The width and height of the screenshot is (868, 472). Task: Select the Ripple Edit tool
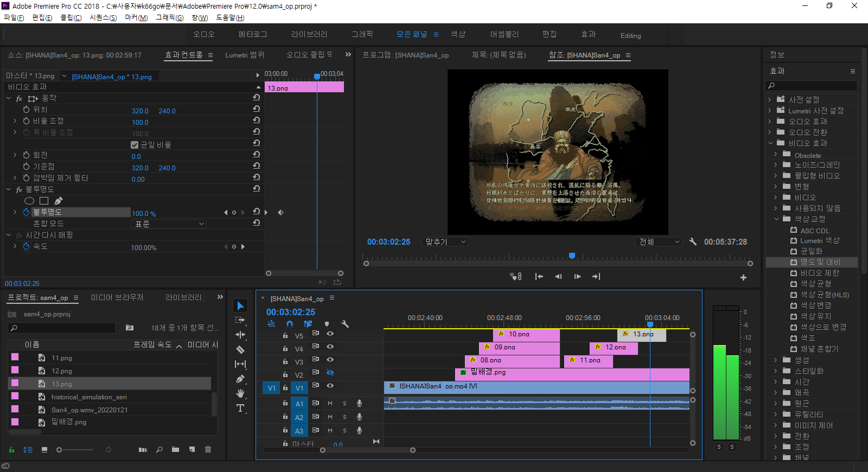240,335
